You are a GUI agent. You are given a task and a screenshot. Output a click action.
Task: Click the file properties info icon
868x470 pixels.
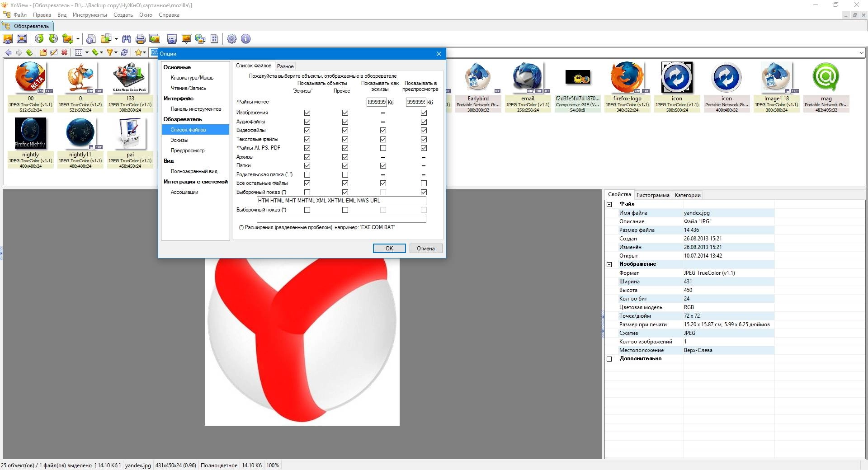tap(91, 39)
